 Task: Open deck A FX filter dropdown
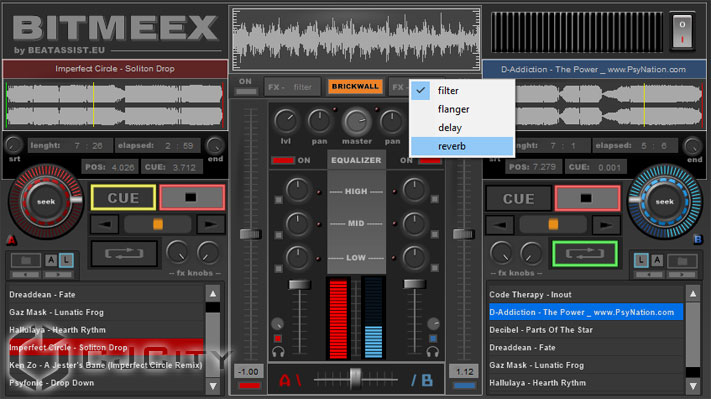click(292, 87)
